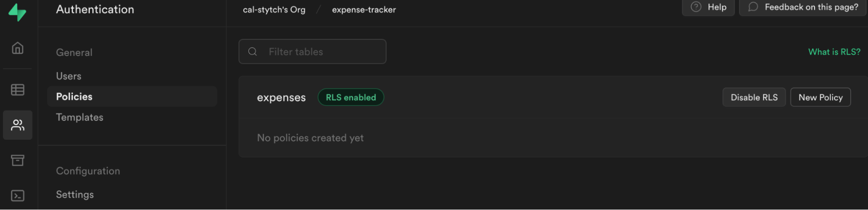This screenshot has width=868, height=210.
Task: Click the RLS enabled badge
Action: (351, 97)
